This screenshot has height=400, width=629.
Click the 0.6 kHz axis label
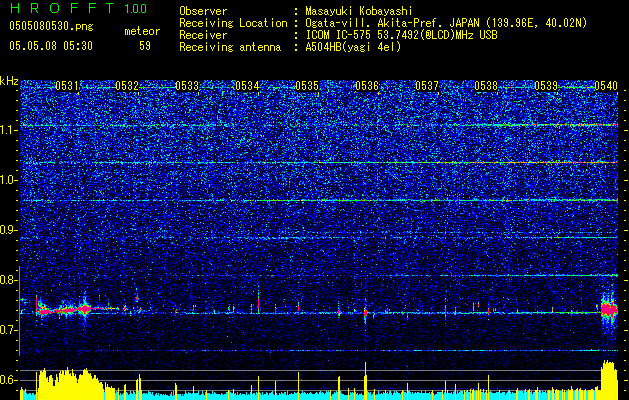(9, 380)
